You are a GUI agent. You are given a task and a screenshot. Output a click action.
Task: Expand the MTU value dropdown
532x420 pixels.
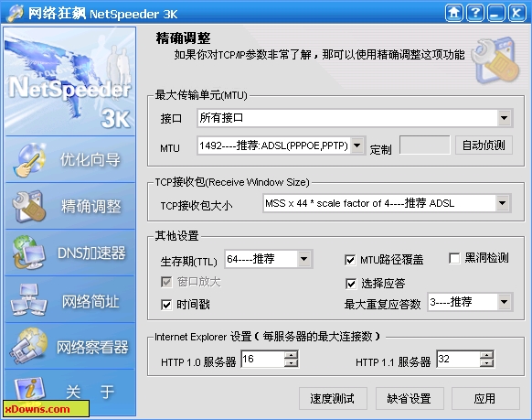point(356,145)
